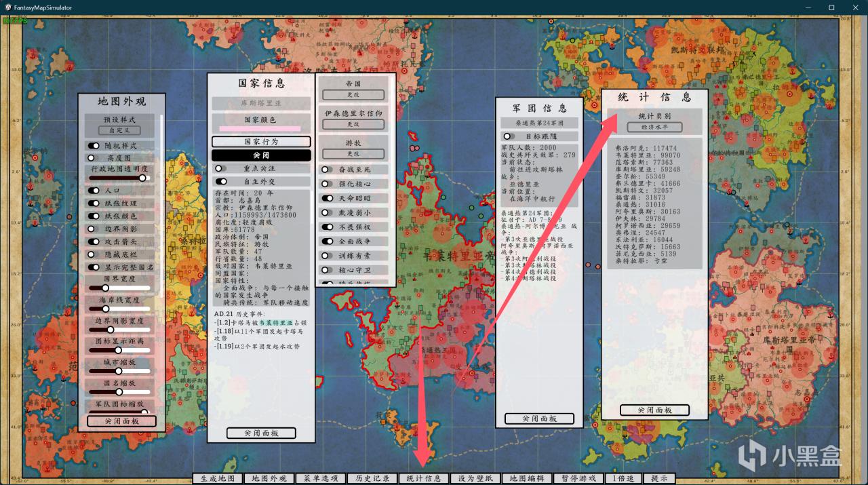Viewport: 868px width, 485px height.
Task: Click the 暂停游戏 button
Action: pyautogui.click(x=578, y=478)
